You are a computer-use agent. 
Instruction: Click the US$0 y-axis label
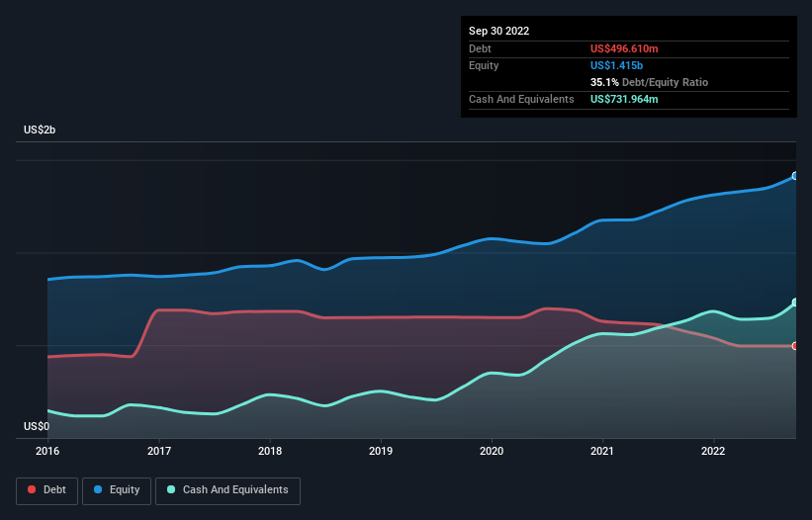coord(37,426)
